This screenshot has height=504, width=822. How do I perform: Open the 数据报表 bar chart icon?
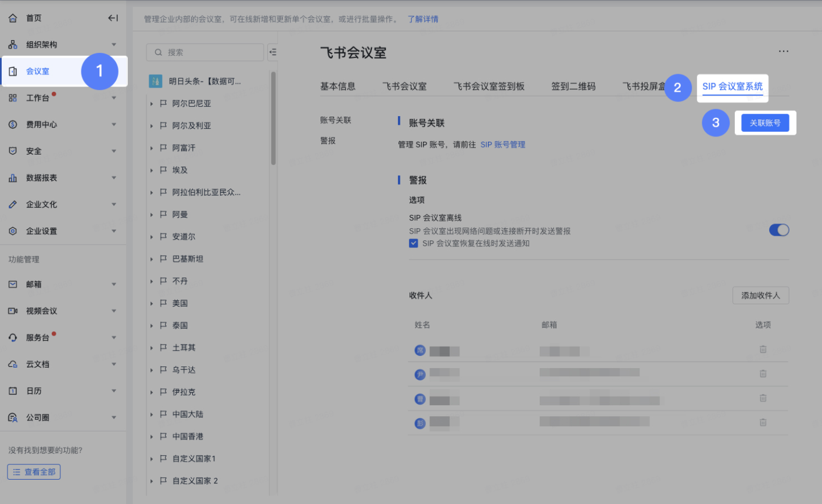13,178
